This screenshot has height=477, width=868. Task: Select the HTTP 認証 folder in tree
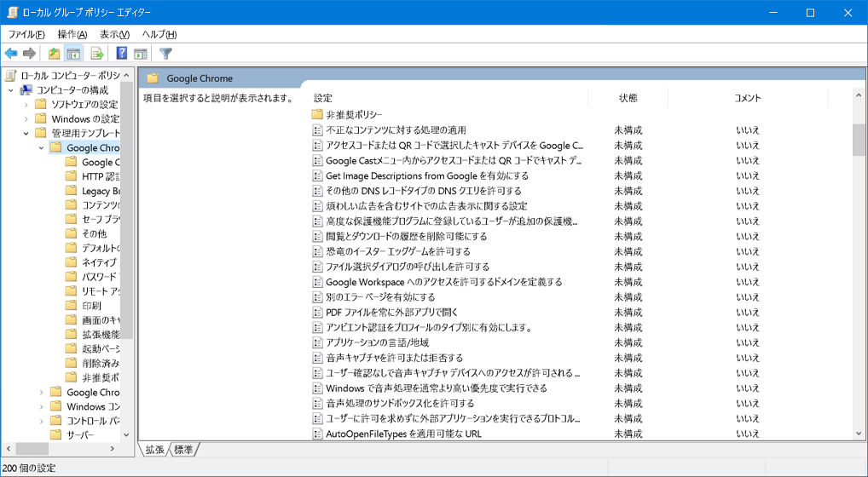(x=92, y=177)
